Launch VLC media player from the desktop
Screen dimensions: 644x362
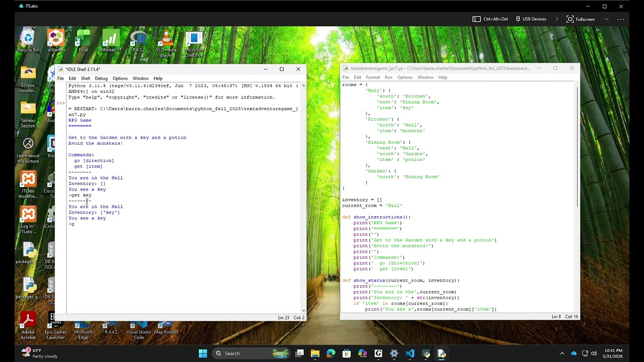tap(166, 44)
